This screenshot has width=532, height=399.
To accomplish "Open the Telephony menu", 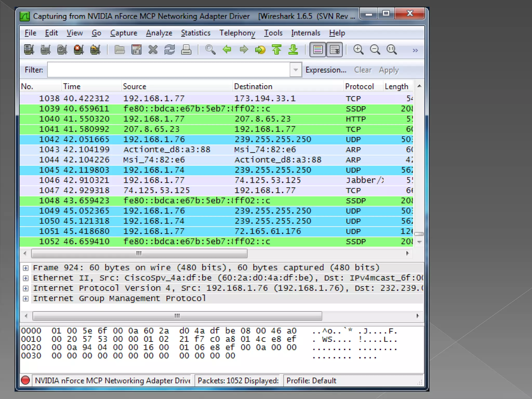I will 237,33.
